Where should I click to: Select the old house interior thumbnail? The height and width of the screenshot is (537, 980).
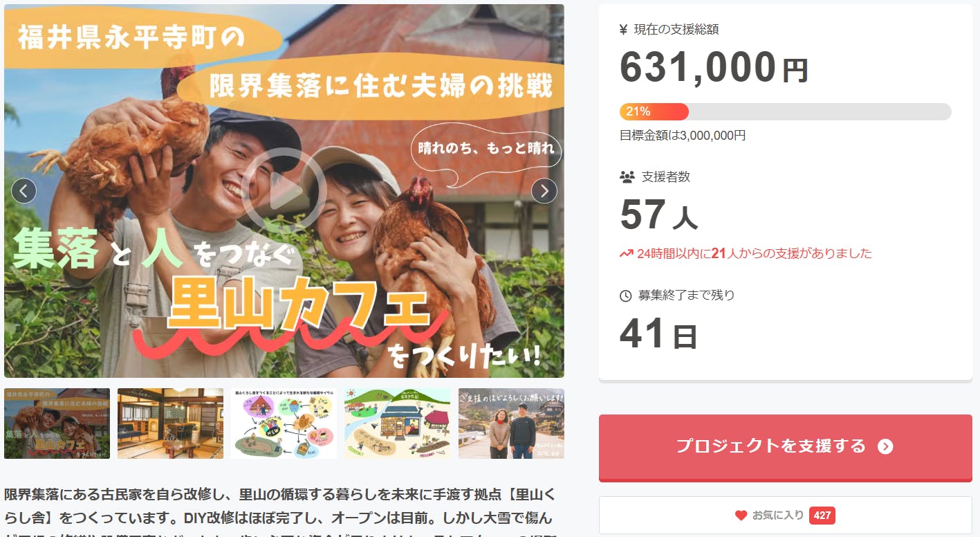tap(170, 423)
